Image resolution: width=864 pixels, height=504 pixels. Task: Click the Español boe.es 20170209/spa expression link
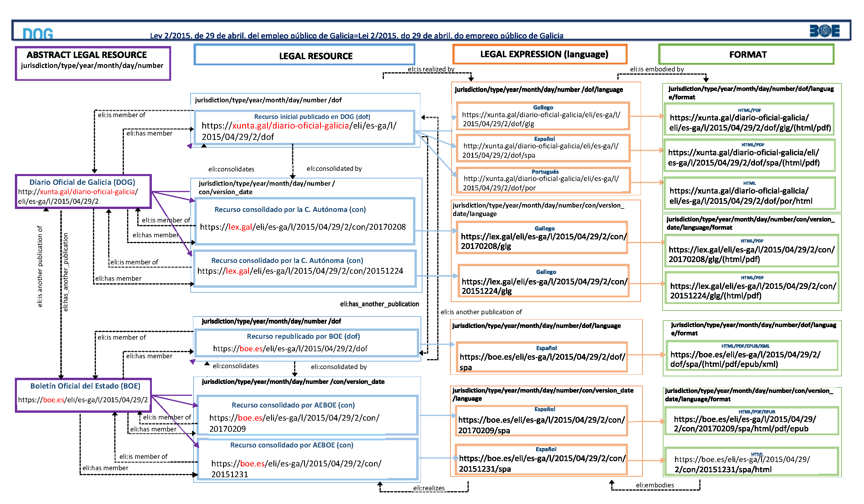[542, 425]
